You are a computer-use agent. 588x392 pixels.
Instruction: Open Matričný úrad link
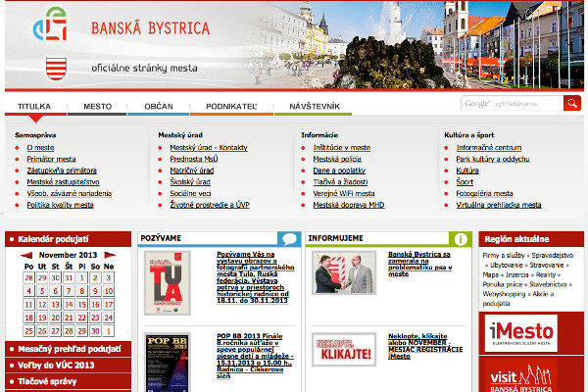[x=192, y=171]
